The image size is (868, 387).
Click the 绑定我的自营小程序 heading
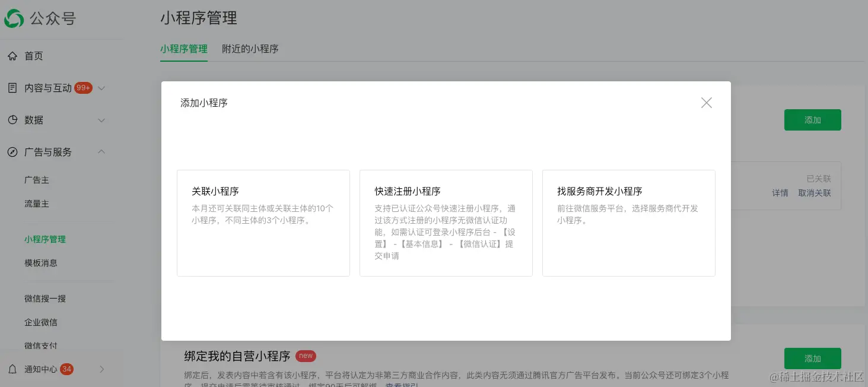click(237, 356)
